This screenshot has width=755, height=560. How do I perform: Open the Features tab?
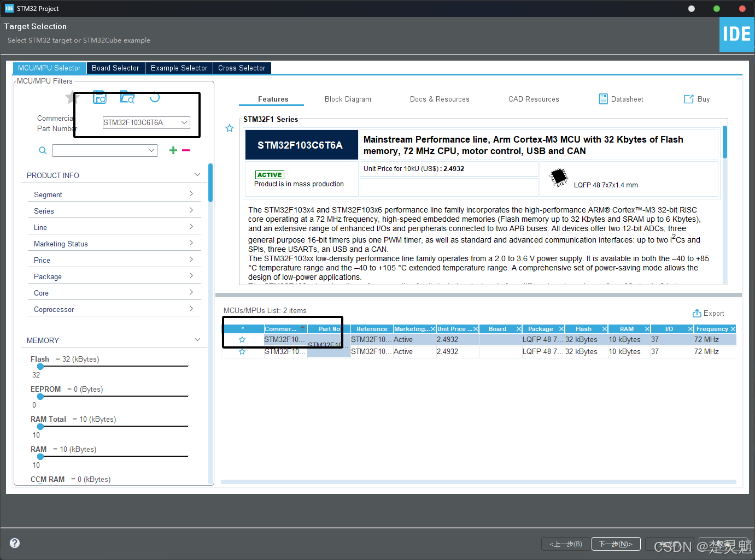click(273, 99)
